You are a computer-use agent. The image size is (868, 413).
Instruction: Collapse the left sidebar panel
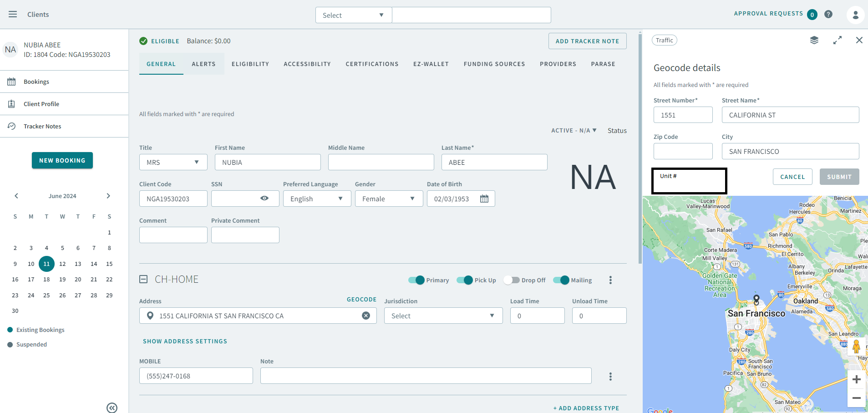coord(112,408)
